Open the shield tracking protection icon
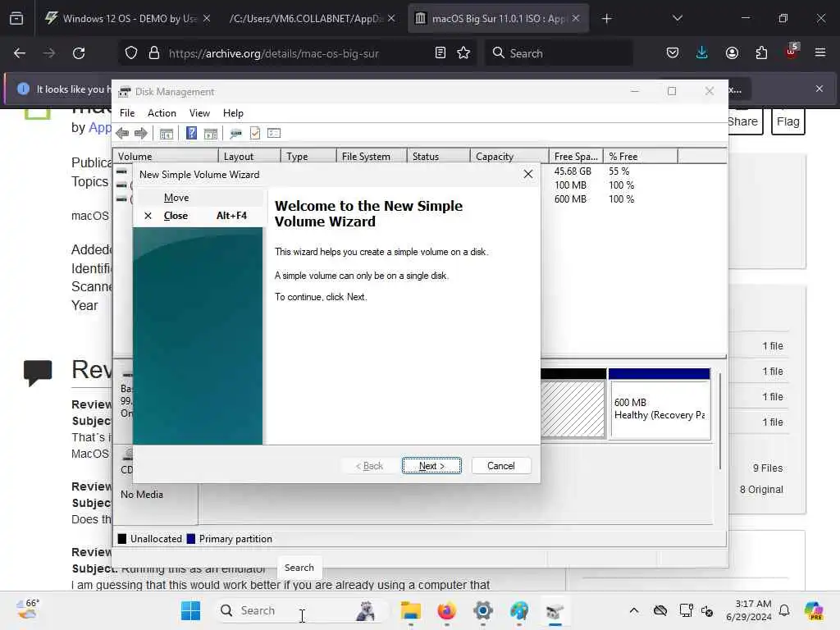This screenshot has height=630, width=840. (131, 53)
